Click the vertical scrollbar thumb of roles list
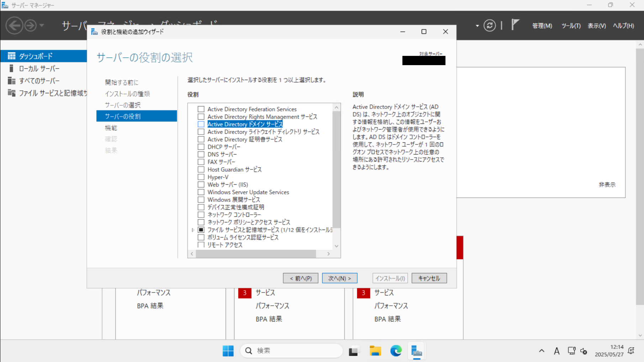The image size is (644, 362). tap(336, 170)
